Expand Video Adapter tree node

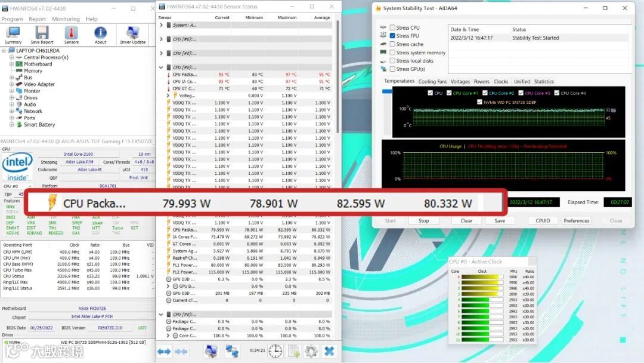point(11,84)
